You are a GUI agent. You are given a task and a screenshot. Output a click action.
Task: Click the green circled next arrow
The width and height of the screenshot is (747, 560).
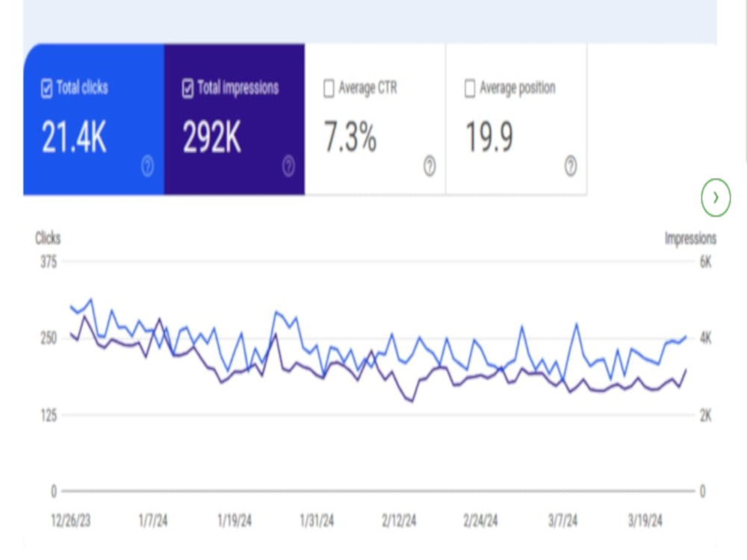(716, 198)
